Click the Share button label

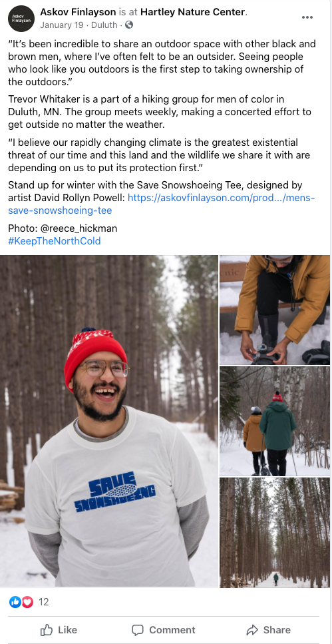click(x=277, y=630)
